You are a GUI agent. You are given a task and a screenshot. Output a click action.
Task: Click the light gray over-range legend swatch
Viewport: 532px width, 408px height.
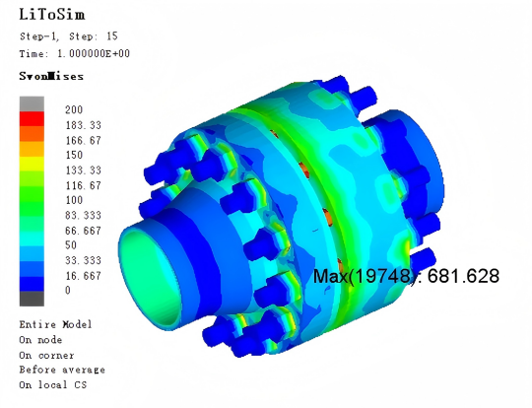[x=32, y=103]
